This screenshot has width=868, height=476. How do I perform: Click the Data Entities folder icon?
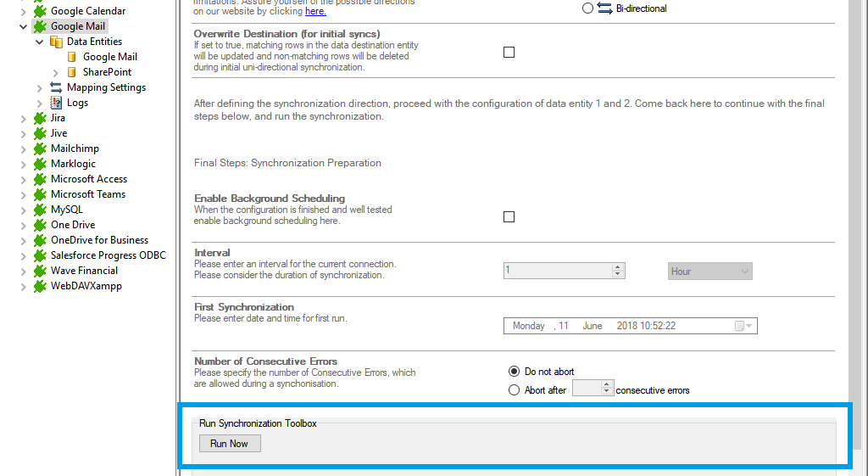56,42
